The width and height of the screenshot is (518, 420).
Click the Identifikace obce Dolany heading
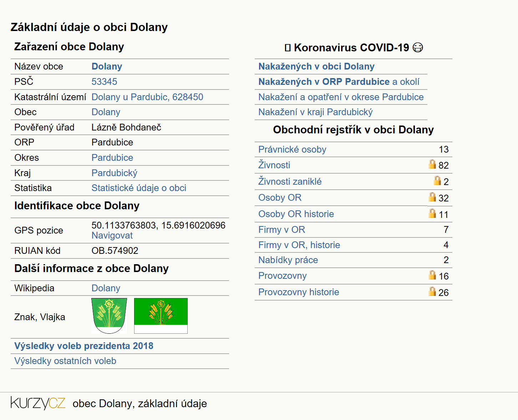pos(77,206)
